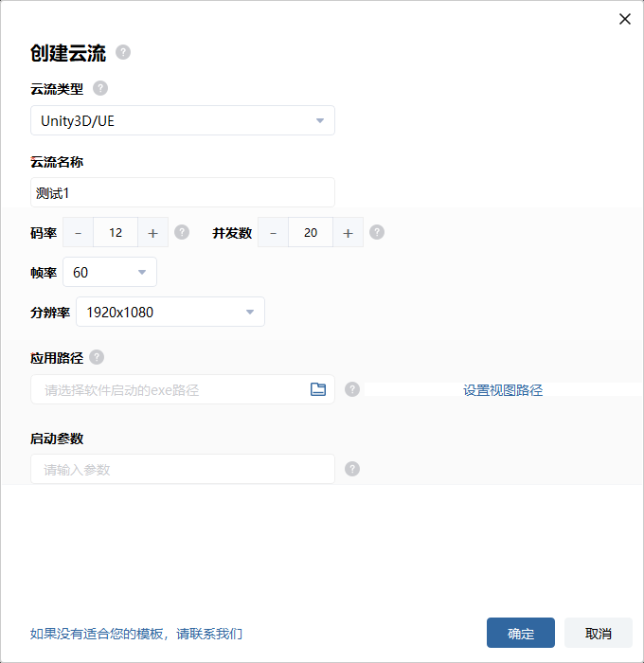Click help icon next to 创建云流 title
The width and height of the screenshot is (644, 663).
[123, 52]
